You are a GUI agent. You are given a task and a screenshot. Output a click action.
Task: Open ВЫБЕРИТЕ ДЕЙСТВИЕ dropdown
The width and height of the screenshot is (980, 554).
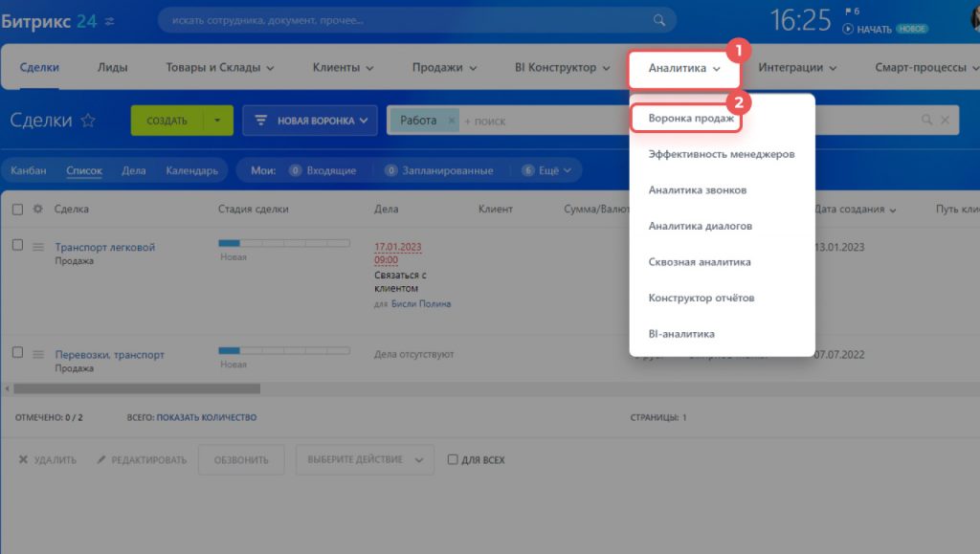tap(365, 459)
